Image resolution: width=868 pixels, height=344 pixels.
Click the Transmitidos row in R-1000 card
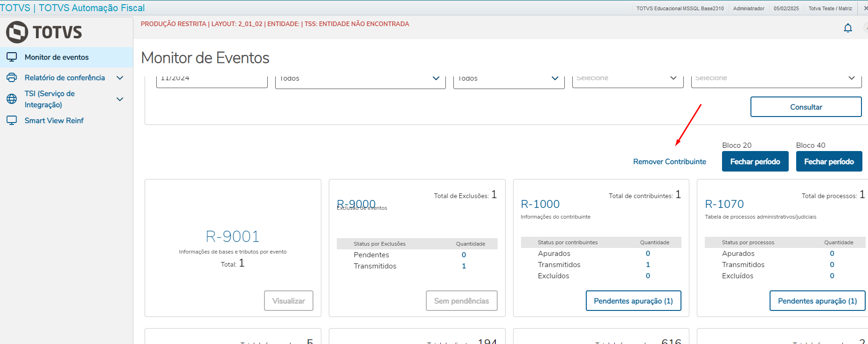(x=601, y=265)
